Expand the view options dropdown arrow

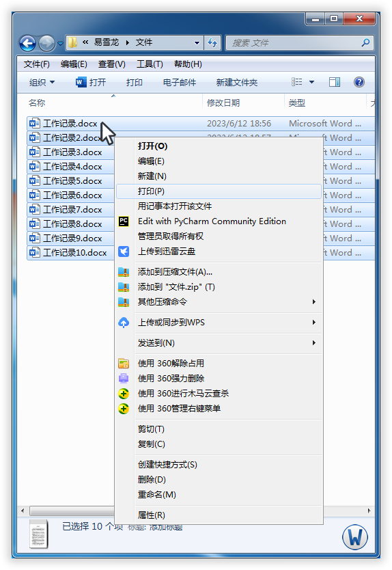click(x=311, y=82)
